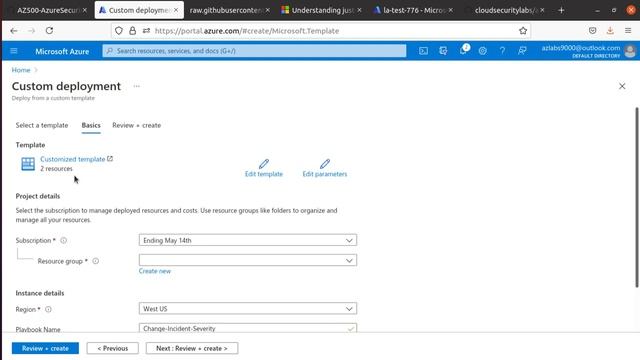Image resolution: width=640 pixels, height=360 pixels.
Task: Bookmark the page with the star icon
Action: 523,31
